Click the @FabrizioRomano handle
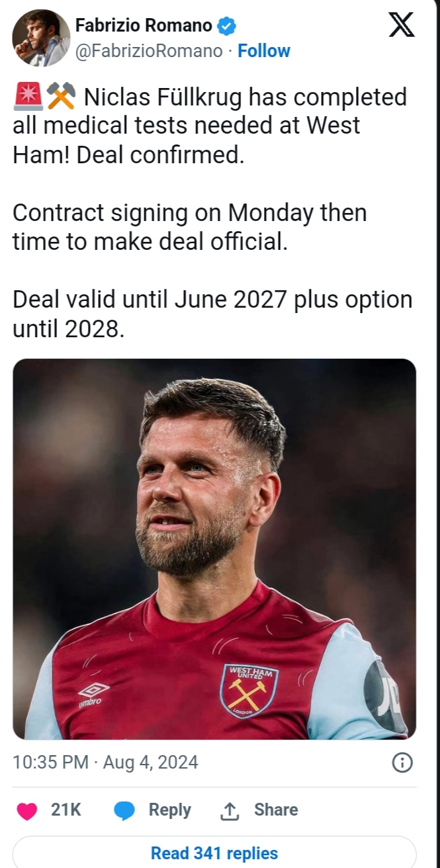 [149, 51]
